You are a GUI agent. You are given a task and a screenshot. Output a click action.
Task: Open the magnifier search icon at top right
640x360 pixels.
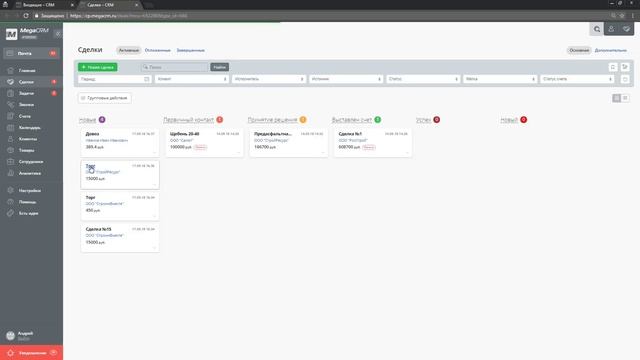click(x=597, y=29)
